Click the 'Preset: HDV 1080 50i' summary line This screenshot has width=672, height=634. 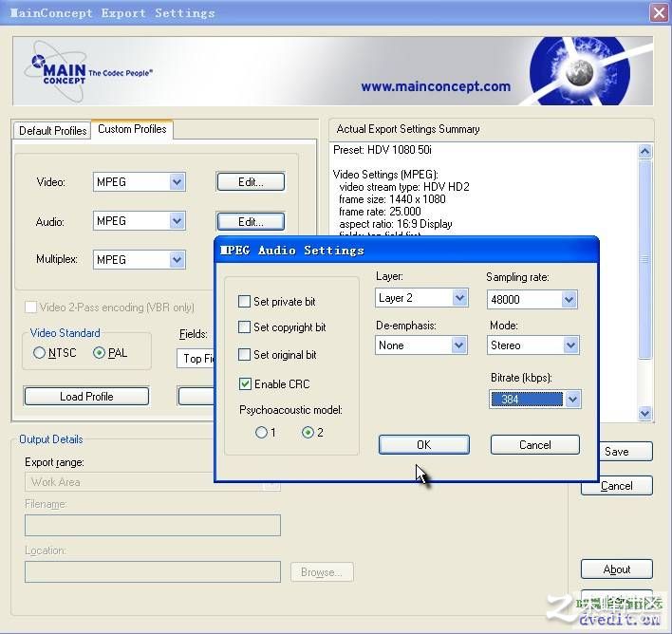coord(383,150)
